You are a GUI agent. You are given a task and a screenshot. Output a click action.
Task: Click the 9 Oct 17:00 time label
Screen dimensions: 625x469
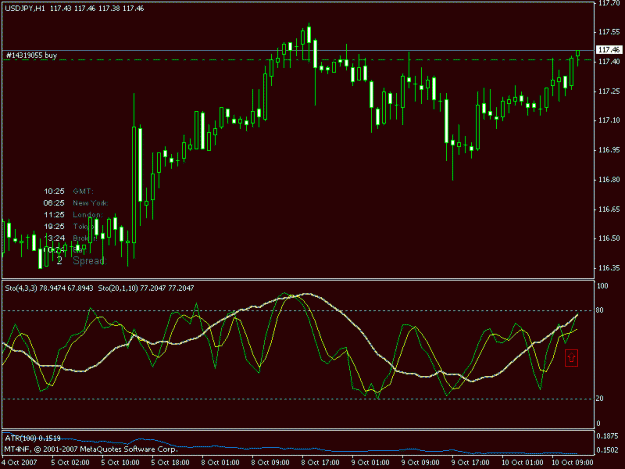(x=470, y=463)
